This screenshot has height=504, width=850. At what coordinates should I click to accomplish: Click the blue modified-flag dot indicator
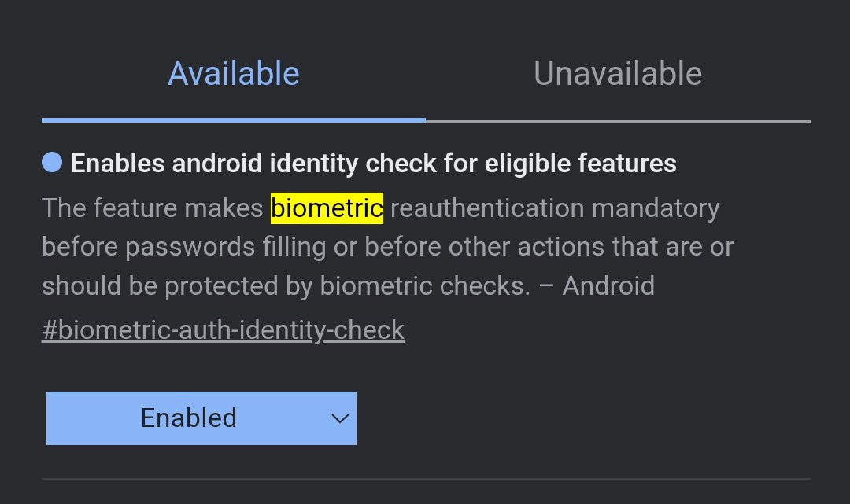(x=52, y=163)
